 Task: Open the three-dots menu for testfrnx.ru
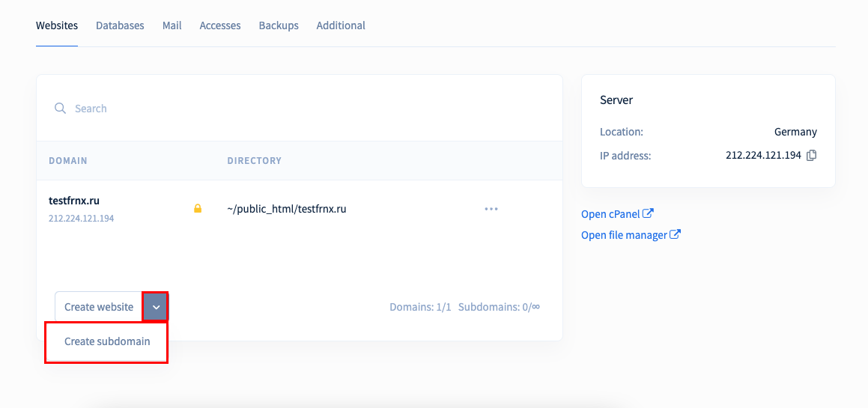[491, 209]
